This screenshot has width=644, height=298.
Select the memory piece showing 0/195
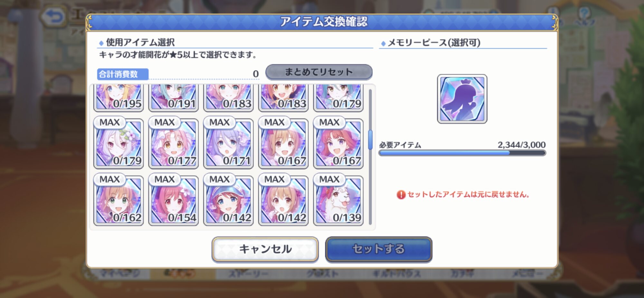tap(118, 98)
